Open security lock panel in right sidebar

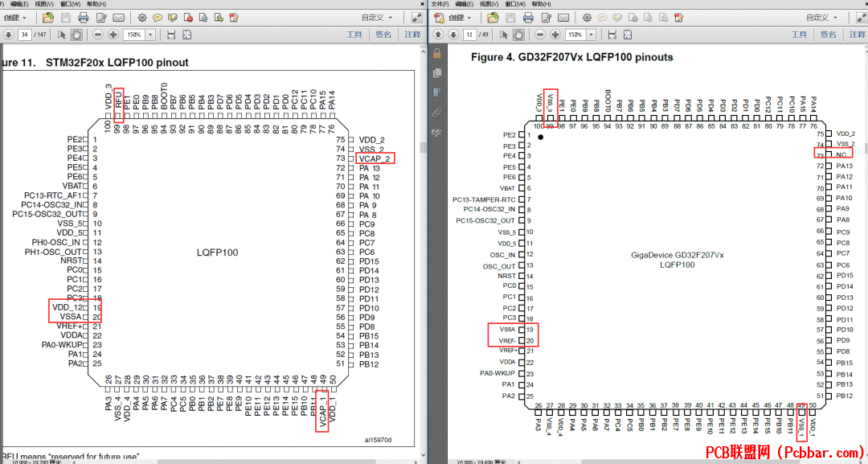[436, 54]
